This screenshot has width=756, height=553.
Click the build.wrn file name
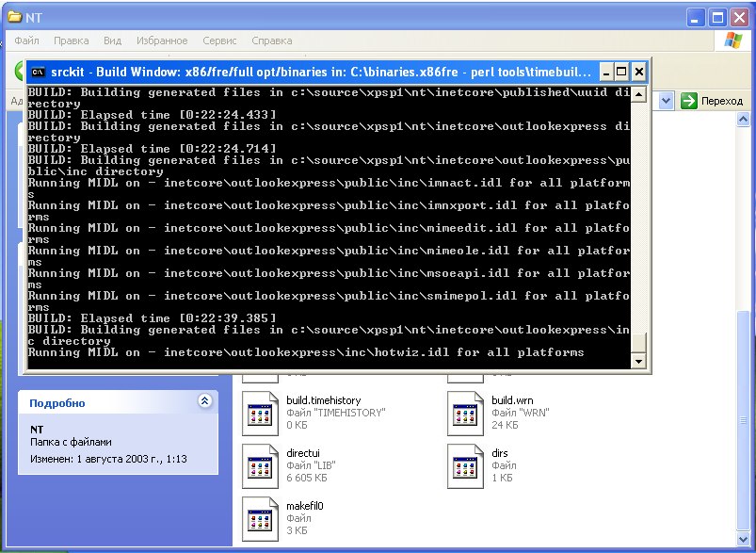(x=512, y=400)
